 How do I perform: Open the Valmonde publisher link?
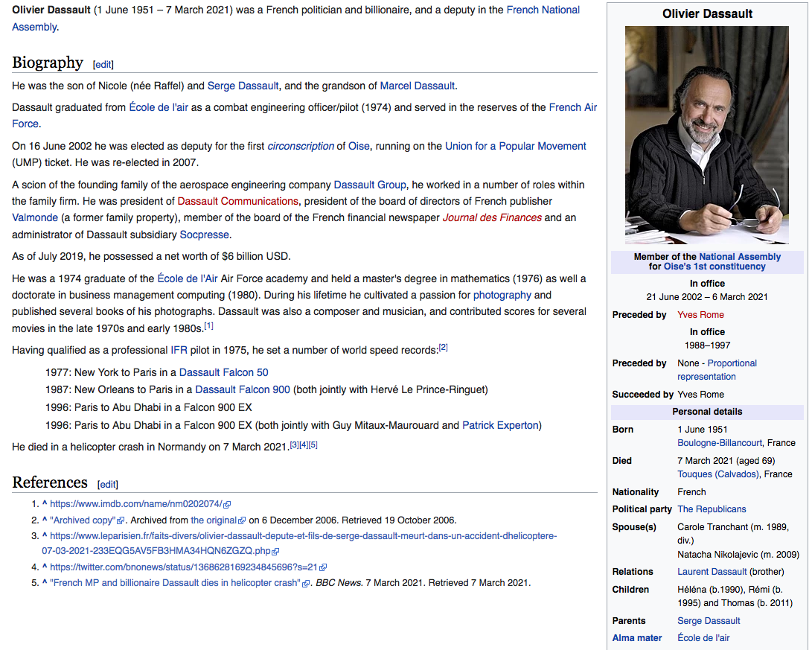coord(35,218)
